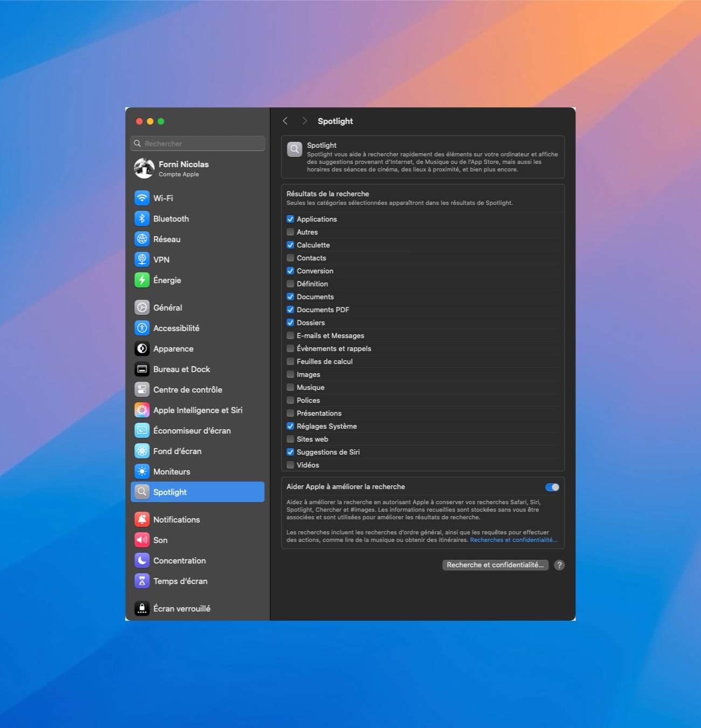Select the Fond d'écran icon
This screenshot has height=728, width=701.
141,451
